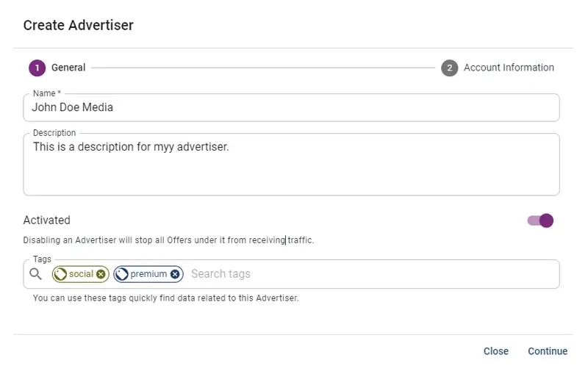Remove the premium tag with its X
The image size is (588, 374).
pos(175,274)
